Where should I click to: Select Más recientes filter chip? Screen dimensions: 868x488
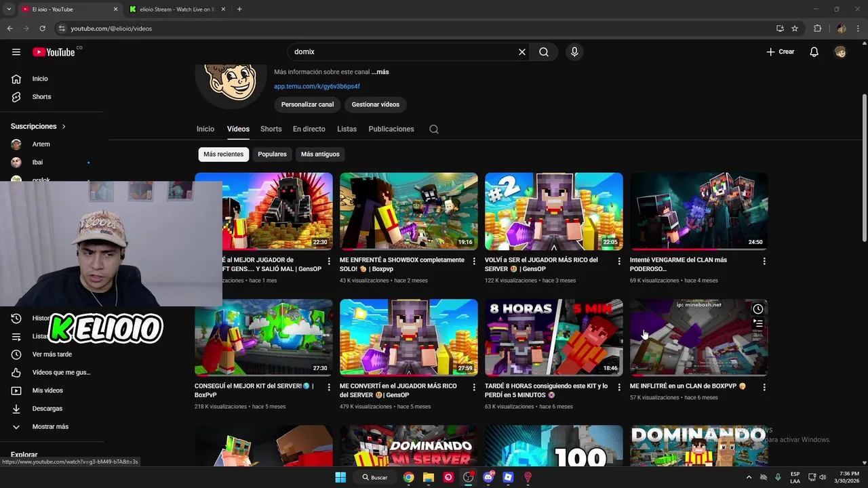pyautogui.click(x=223, y=155)
